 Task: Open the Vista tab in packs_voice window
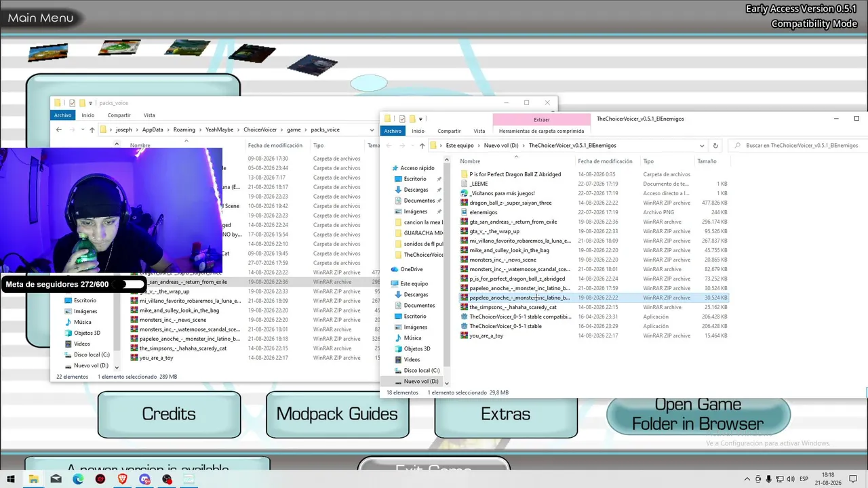point(149,115)
